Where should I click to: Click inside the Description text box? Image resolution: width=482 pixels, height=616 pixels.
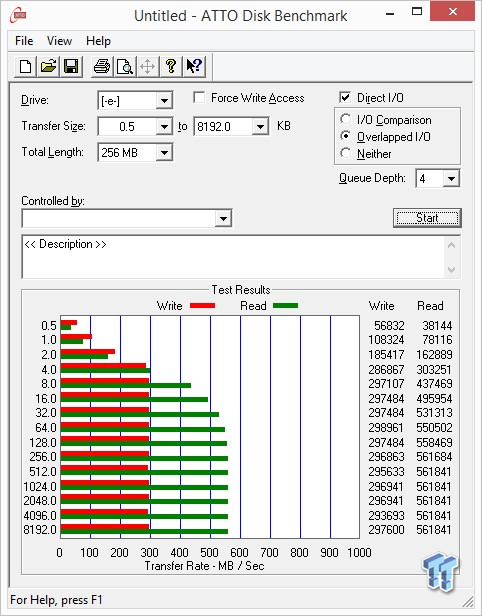234,257
